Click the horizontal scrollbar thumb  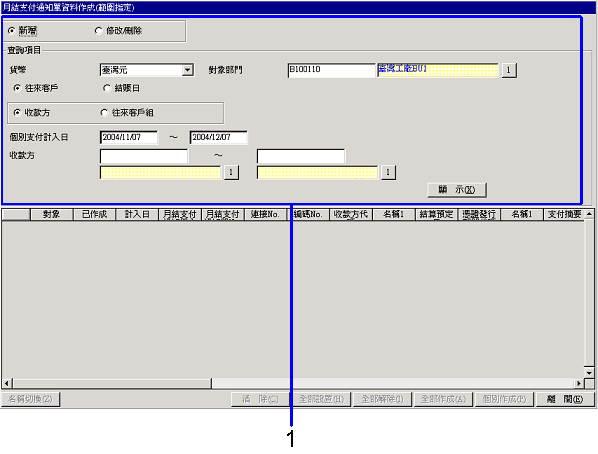(112, 383)
